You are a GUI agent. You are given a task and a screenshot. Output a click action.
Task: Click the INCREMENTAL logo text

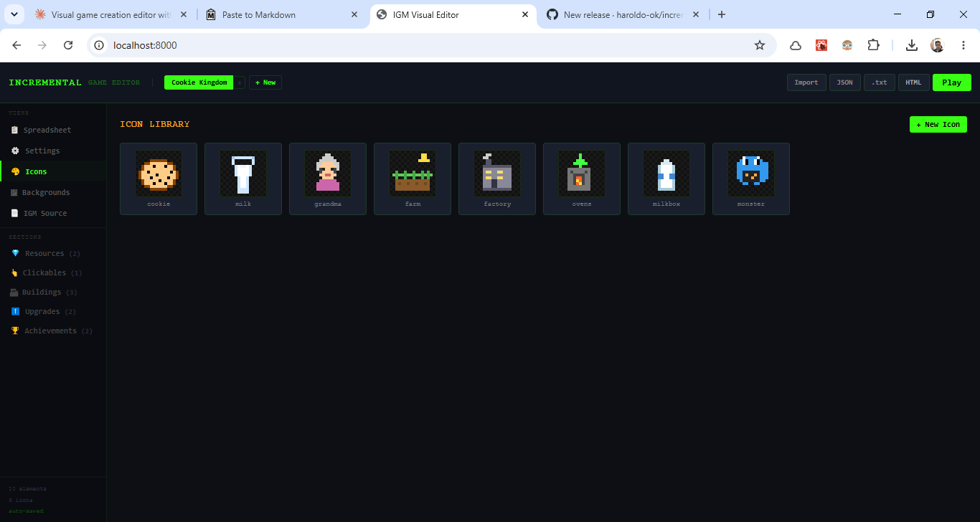pos(45,82)
